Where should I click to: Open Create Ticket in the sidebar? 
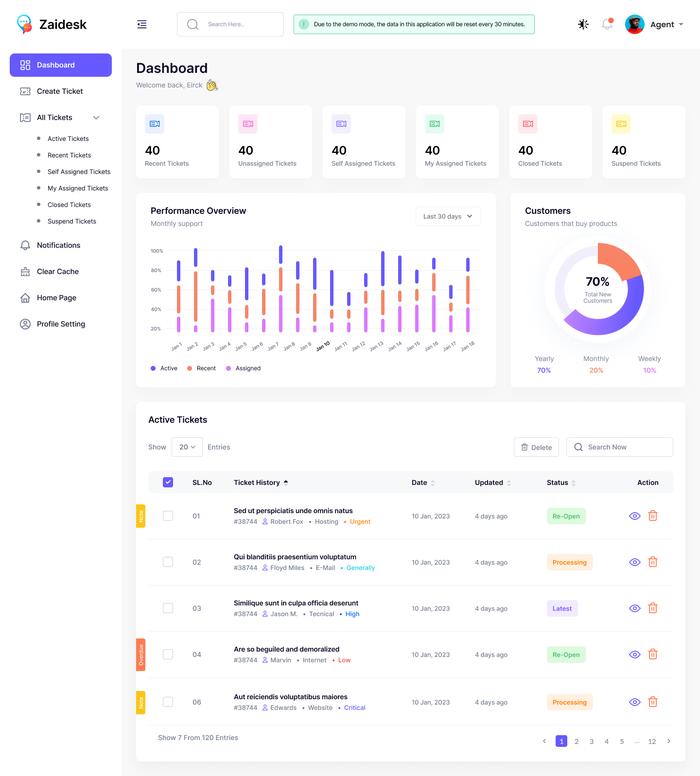coord(59,91)
